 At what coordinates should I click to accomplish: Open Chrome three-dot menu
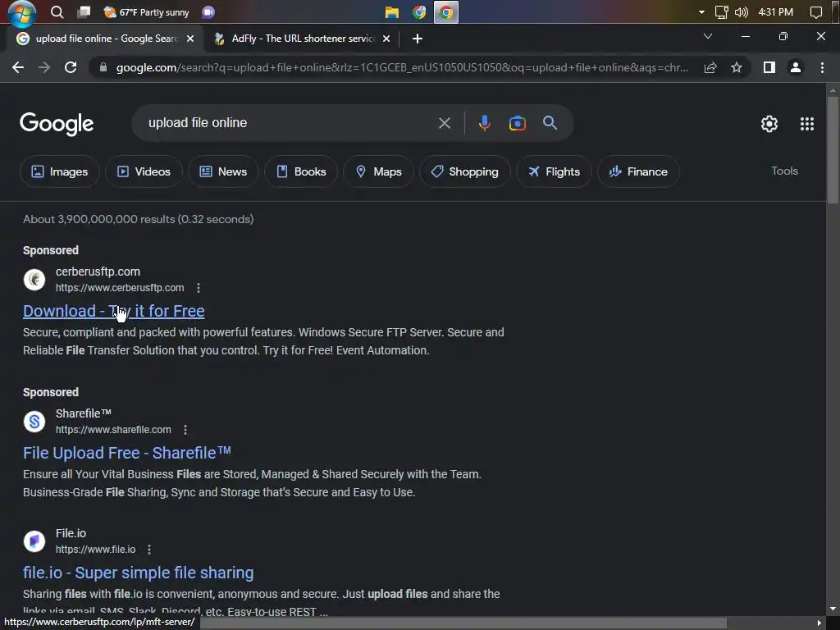pos(822,67)
